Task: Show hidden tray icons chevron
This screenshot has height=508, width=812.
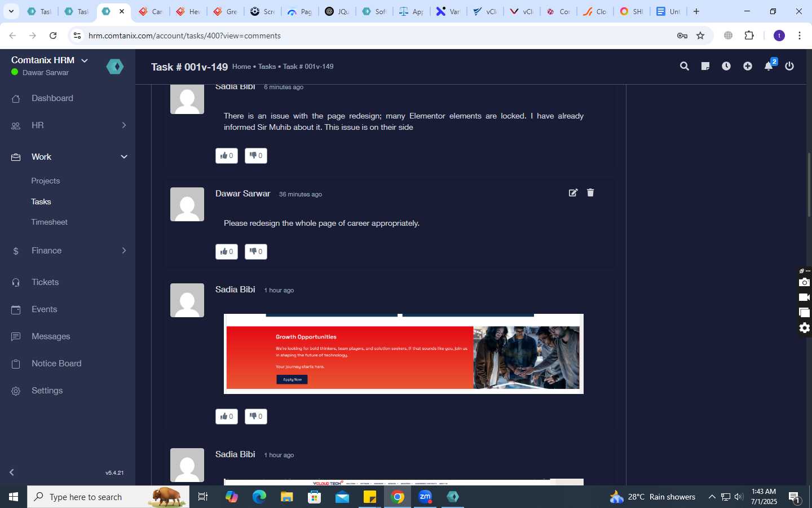Action: (x=712, y=497)
